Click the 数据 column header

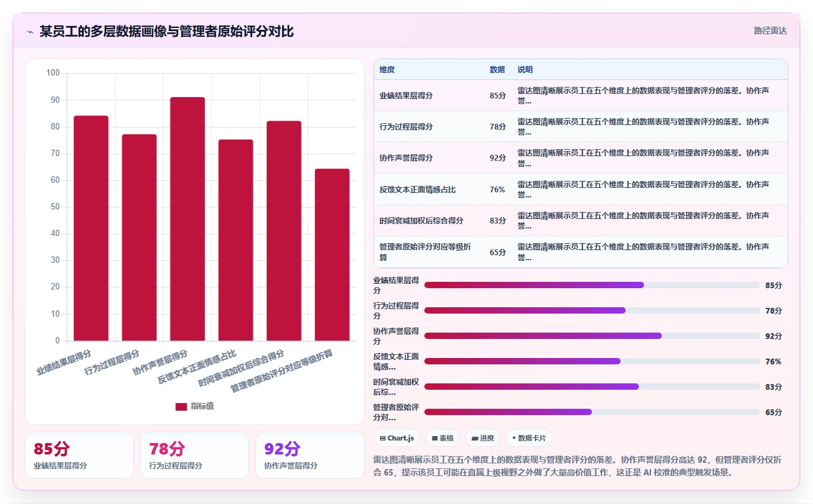point(497,70)
